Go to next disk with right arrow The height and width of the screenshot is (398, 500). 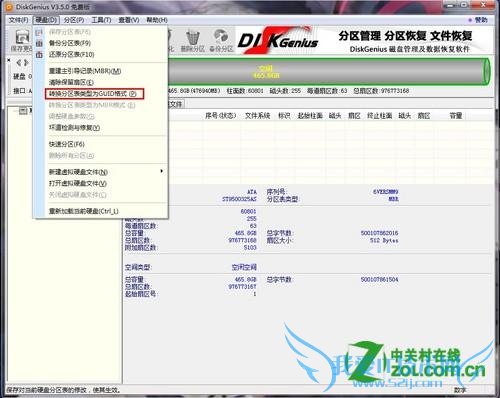(x=26, y=62)
